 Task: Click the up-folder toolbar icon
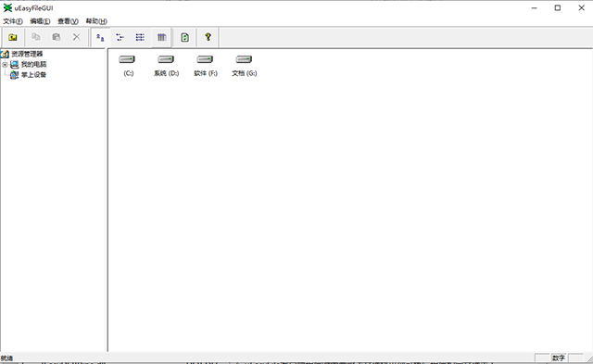13,37
